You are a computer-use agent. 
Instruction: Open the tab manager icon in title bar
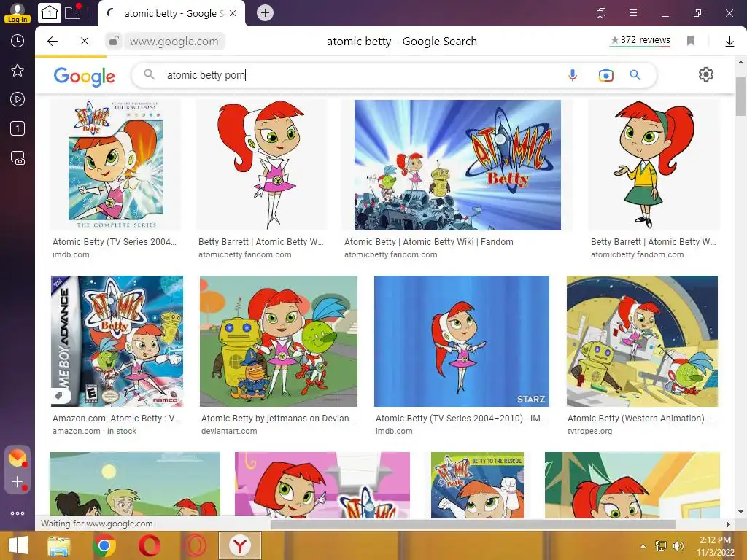pos(601,13)
